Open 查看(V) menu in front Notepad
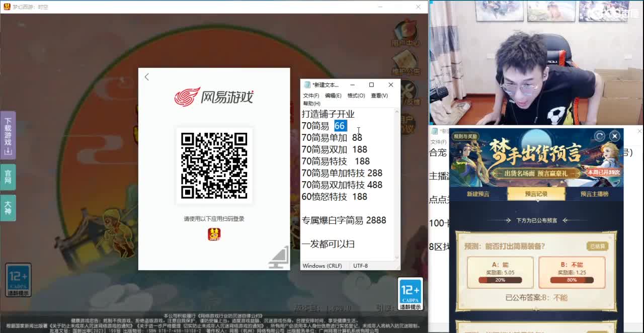 pos(379,96)
